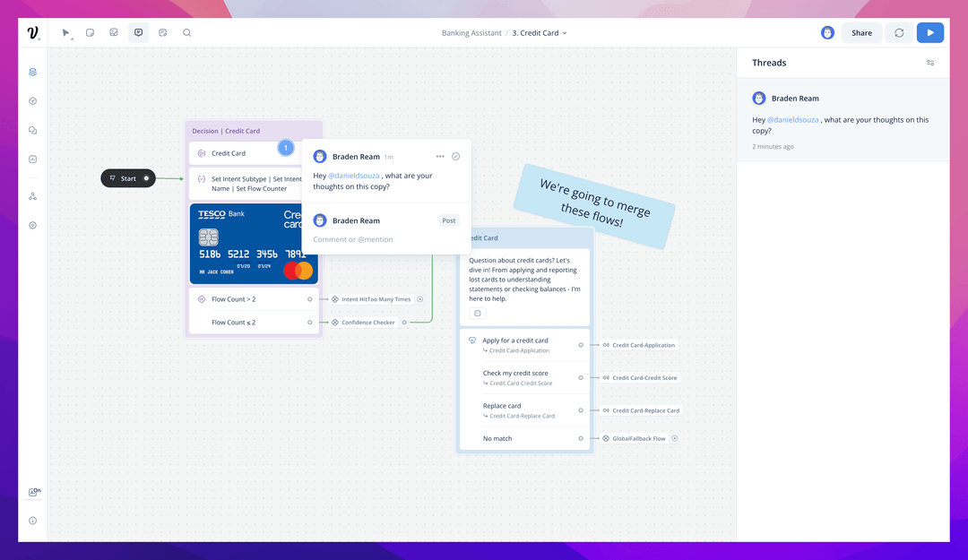Click the Share button
Image resolution: width=968 pixels, height=560 pixels.
(861, 33)
